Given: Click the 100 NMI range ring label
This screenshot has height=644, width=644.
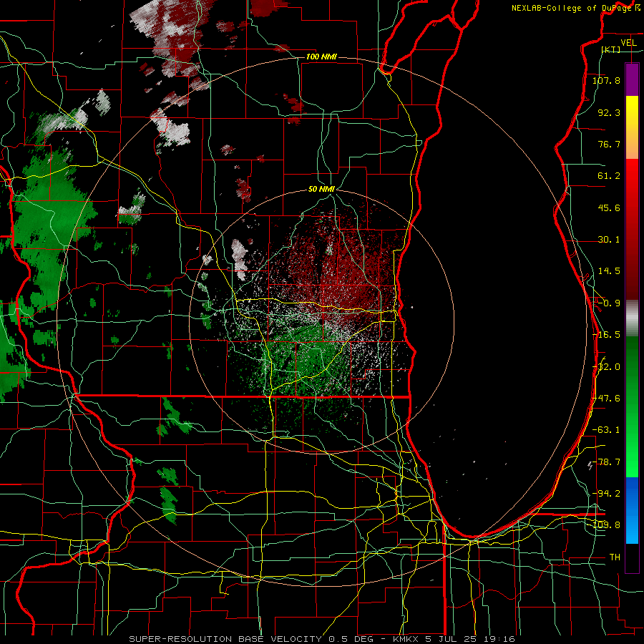Looking at the screenshot, I should [x=321, y=57].
